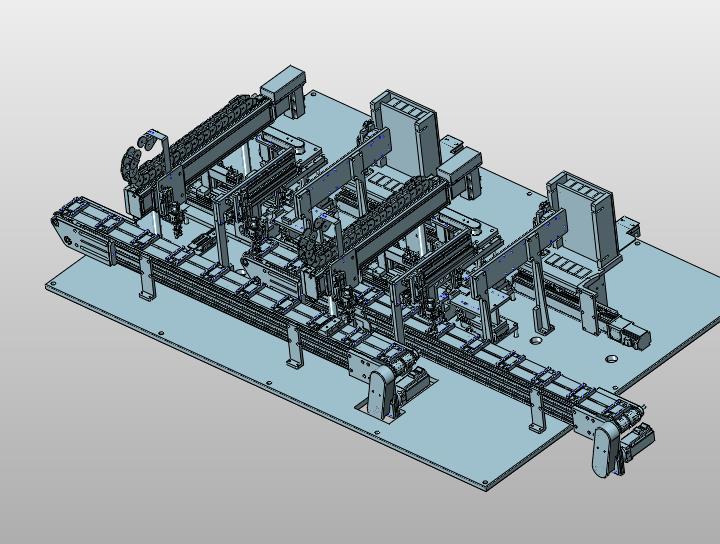This screenshot has width=720, height=544.
Task: Pick the right magazine rack tower
Action: click(x=584, y=216)
